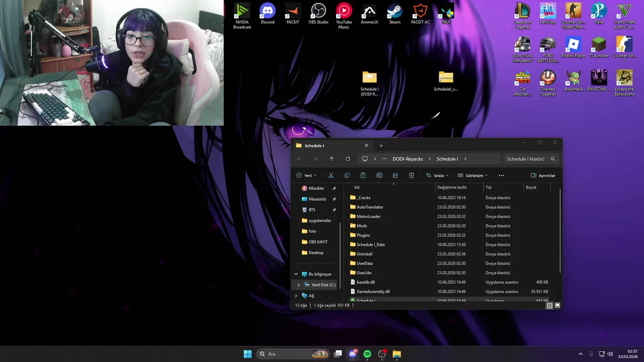Sort by the Ad column header
Image resolution: width=644 pixels, height=362 pixels.
[390, 187]
